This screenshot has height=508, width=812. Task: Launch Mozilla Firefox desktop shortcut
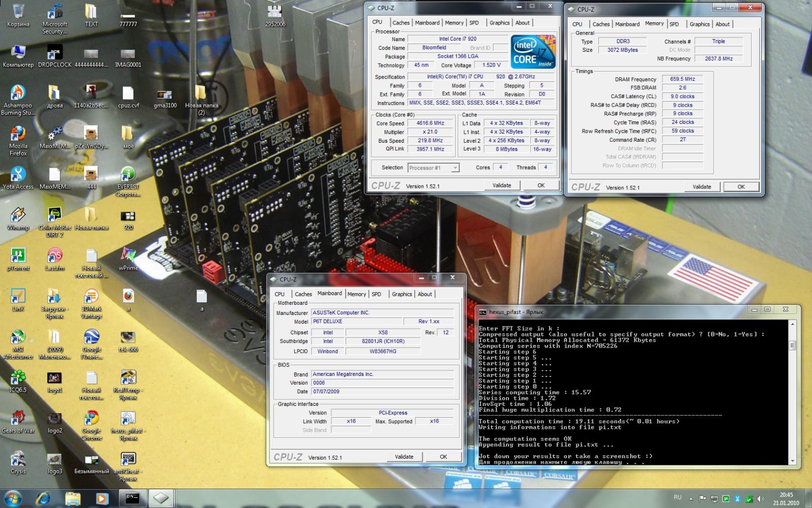tap(18, 141)
